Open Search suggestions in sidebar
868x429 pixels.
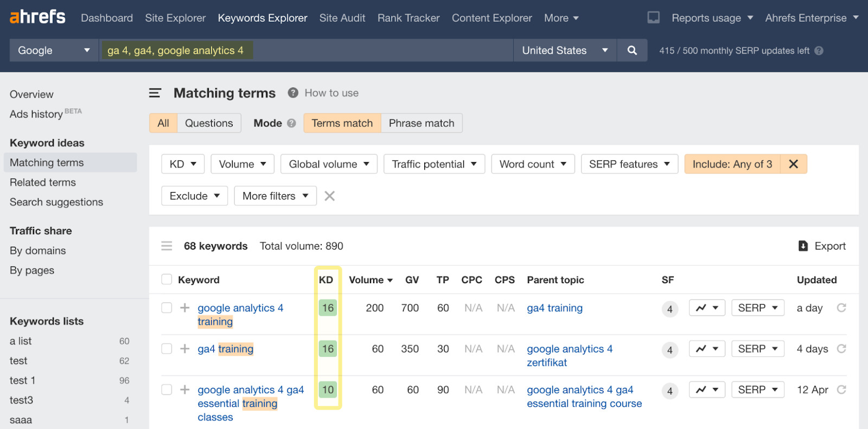pyautogui.click(x=56, y=202)
